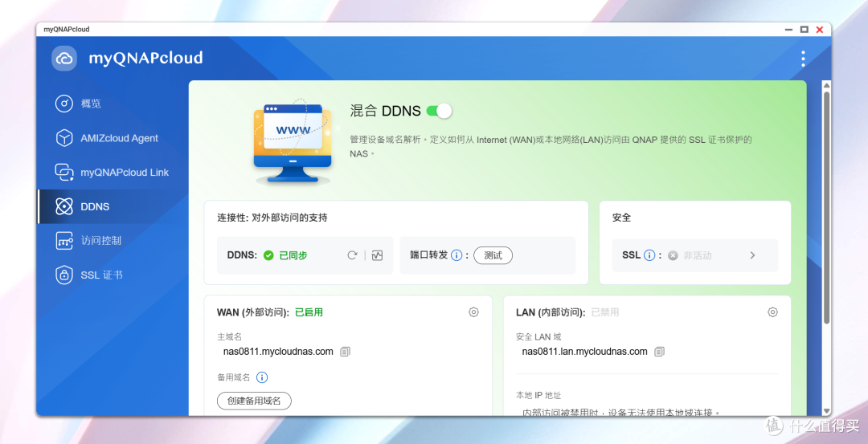Go to myQNAPcloud Link section

point(113,172)
